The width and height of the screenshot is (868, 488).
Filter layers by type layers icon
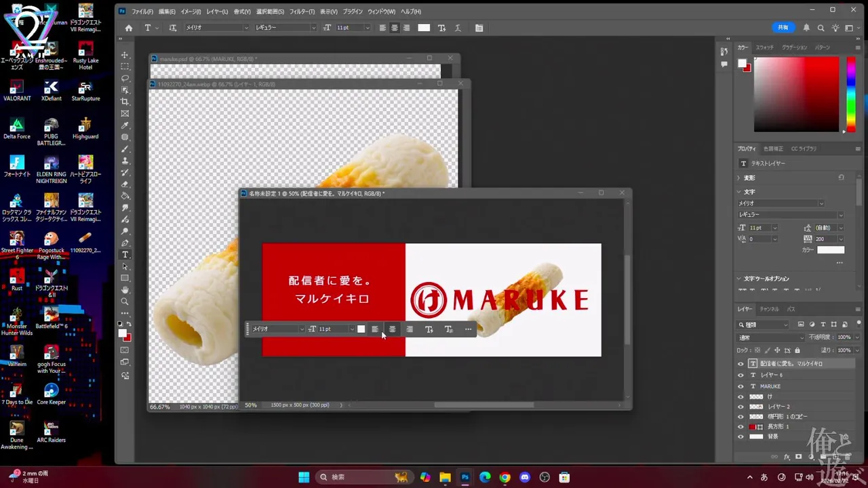[823, 325]
